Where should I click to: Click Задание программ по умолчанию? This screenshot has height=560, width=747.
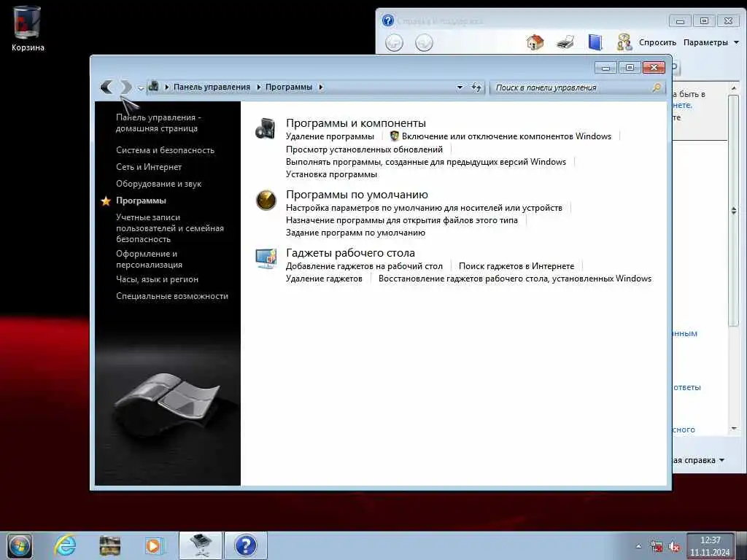tap(355, 233)
